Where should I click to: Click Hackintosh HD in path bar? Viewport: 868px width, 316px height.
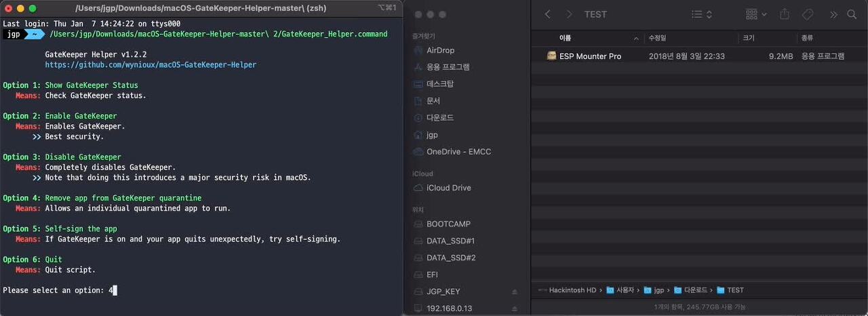567,290
